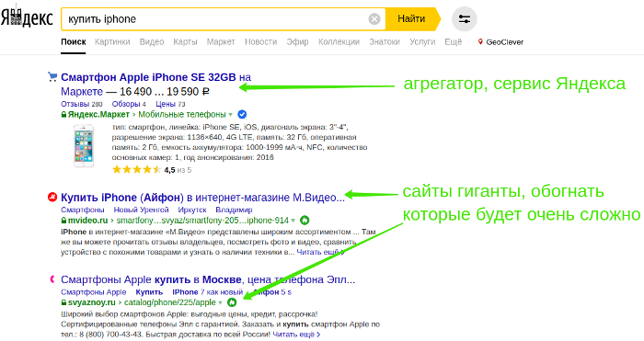
Task: Open the Новый Уренгой sitelink
Action: coord(141,210)
